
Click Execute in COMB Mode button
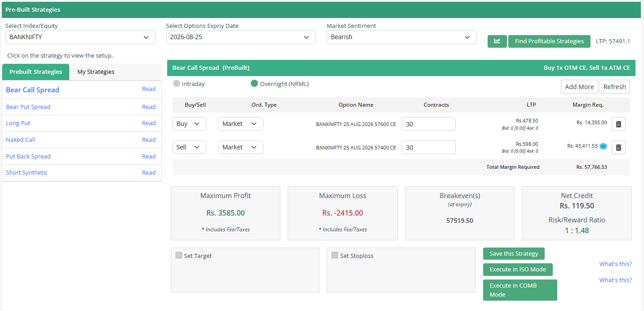click(x=520, y=290)
